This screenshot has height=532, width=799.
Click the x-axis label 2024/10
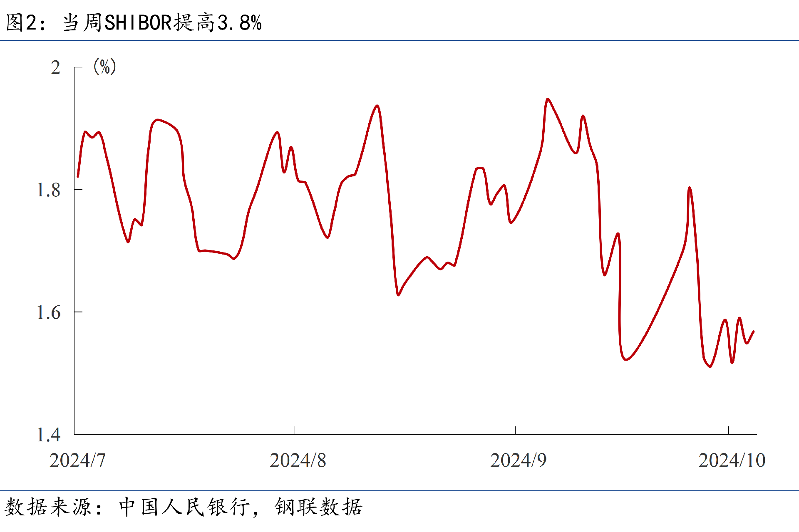tap(732, 460)
